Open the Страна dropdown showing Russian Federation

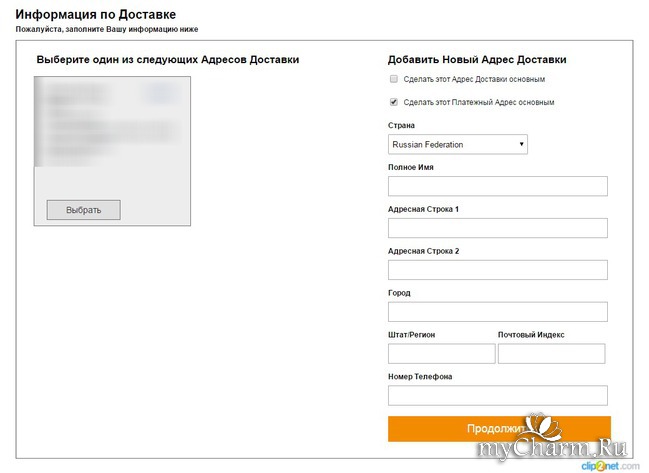click(457, 145)
